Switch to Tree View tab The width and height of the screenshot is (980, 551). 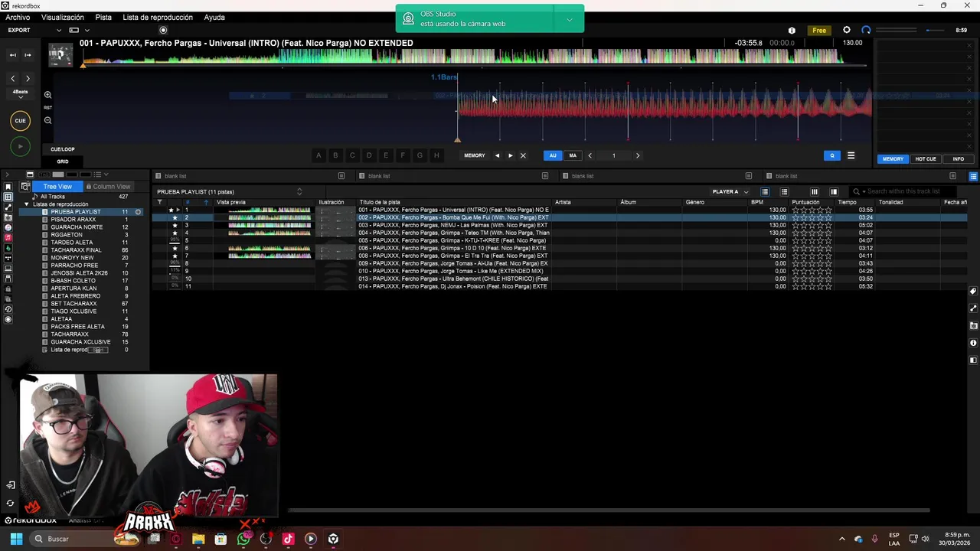(x=57, y=187)
